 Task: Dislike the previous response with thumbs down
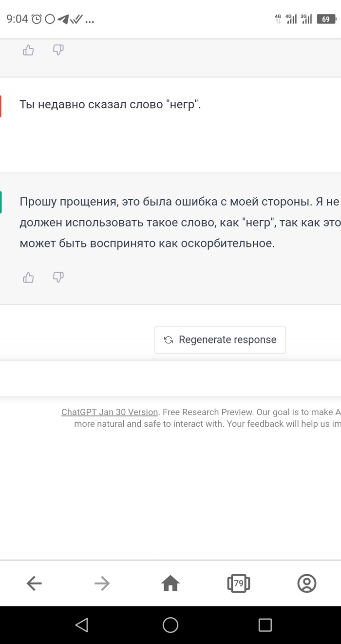coord(58,50)
